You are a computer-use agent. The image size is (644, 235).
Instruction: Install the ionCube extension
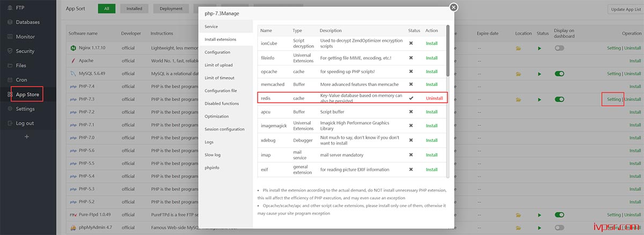click(x=431, y=43)
